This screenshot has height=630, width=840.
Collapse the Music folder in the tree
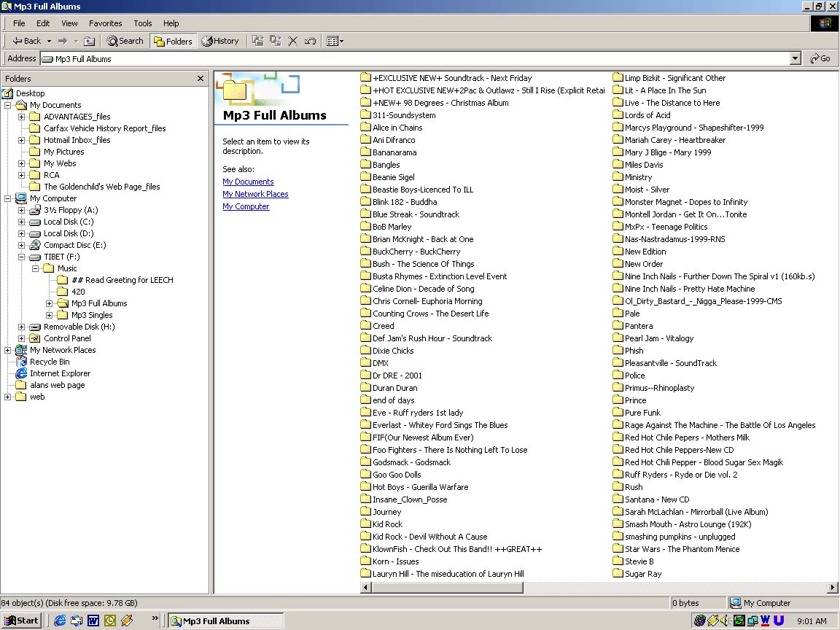click(x=35, y=268)
